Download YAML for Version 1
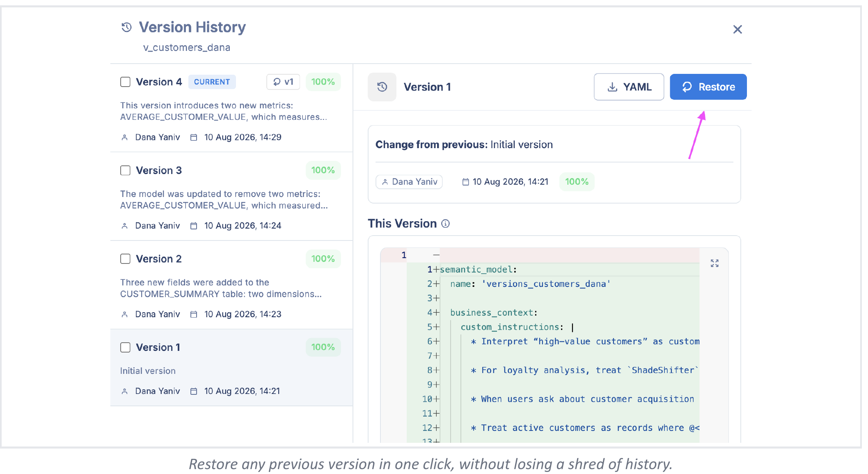Screen dimensions: 868x474 click(629, 87)
